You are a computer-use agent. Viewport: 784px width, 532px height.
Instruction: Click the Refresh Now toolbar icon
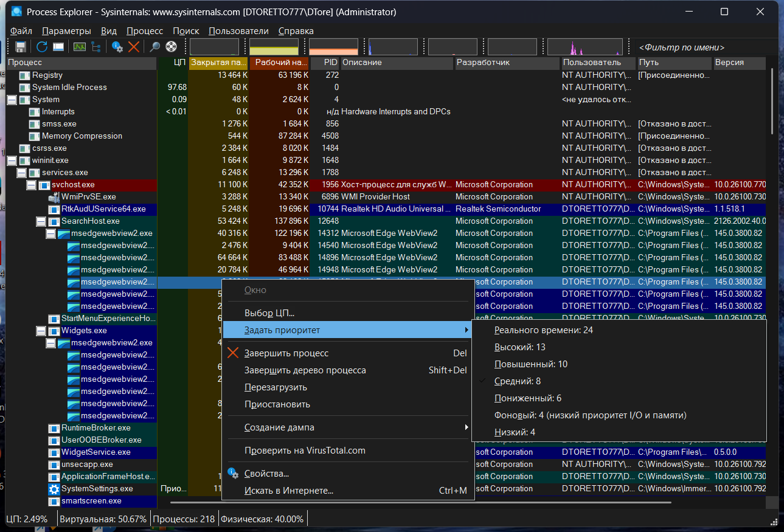click(x=42, y=47)
